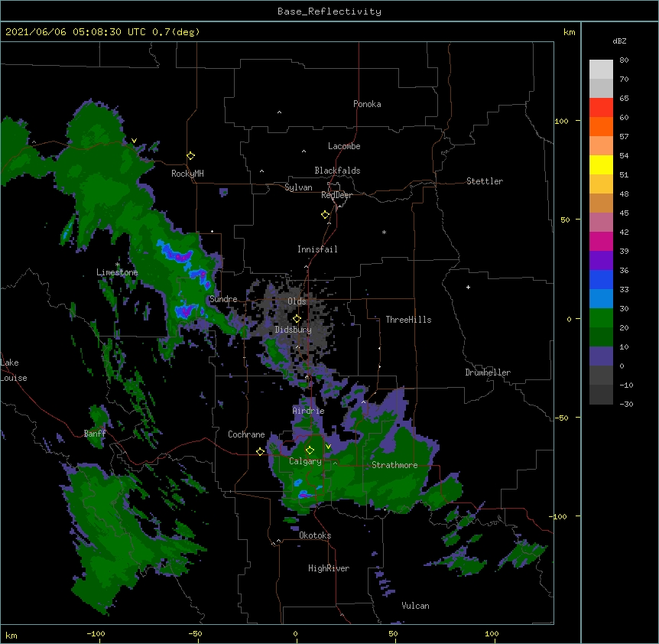Click the Sundre label
Image resolution: width=659 pixels, height=644 pixels.
tap(223, 299)
